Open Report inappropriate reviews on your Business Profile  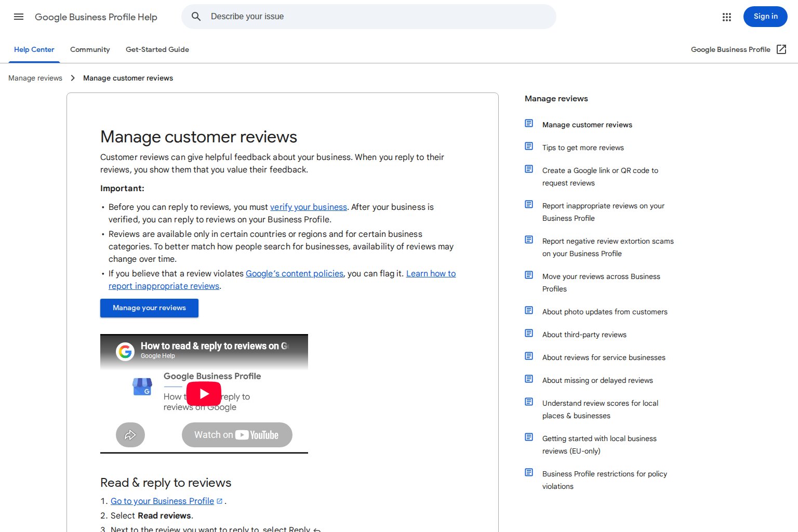click(x=603, y=212)
